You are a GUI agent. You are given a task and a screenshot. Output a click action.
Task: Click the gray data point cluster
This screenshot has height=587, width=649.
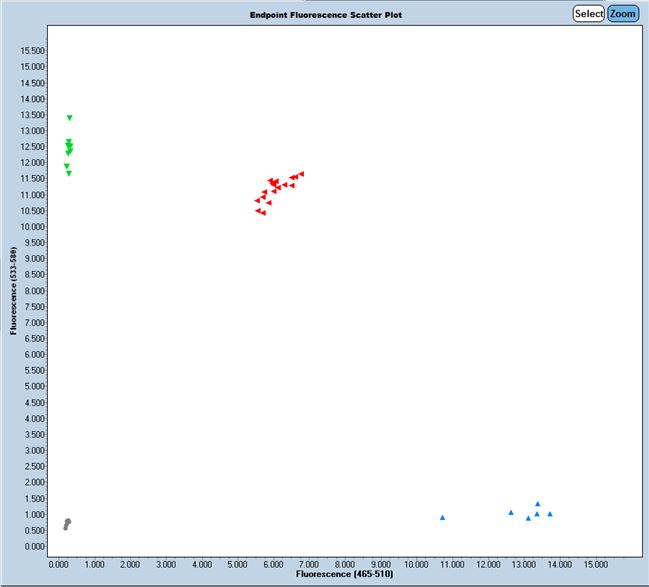[x=67, y=523]
